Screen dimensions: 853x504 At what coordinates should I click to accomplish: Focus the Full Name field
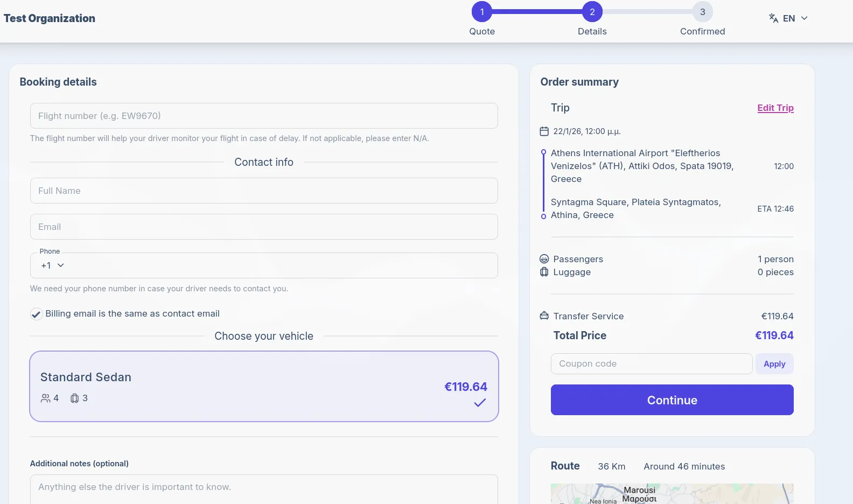(x=264, y=191)
